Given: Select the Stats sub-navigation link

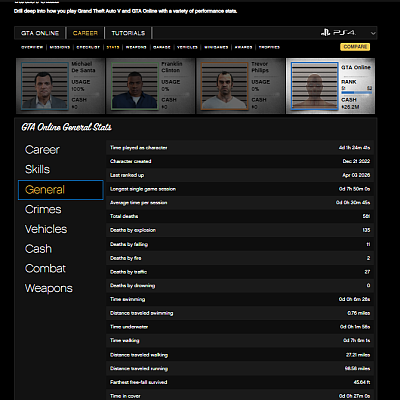Looking at the screenshot, I should pyautogui.click(x=113, y=47).
